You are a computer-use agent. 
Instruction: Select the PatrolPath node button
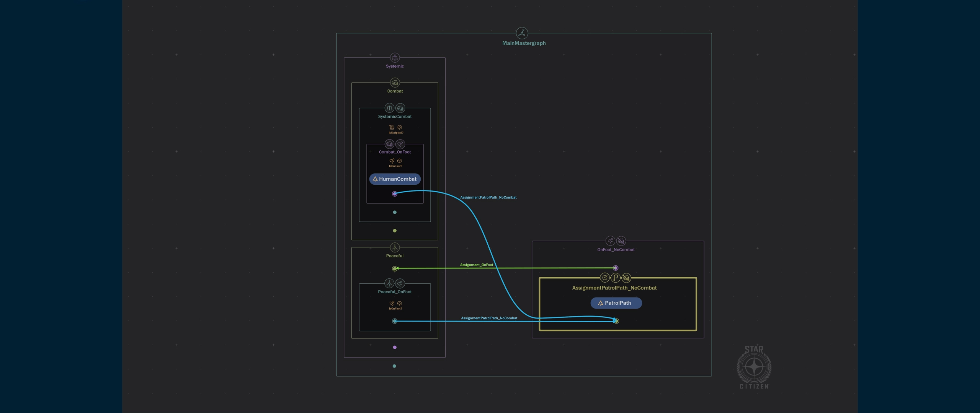(616, 303)
